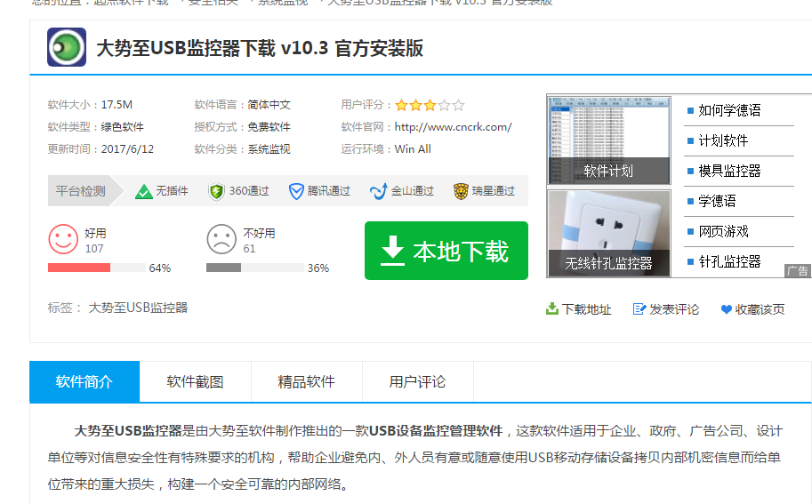Click the 不好用 vote count 61

click(x=250, y=249)
